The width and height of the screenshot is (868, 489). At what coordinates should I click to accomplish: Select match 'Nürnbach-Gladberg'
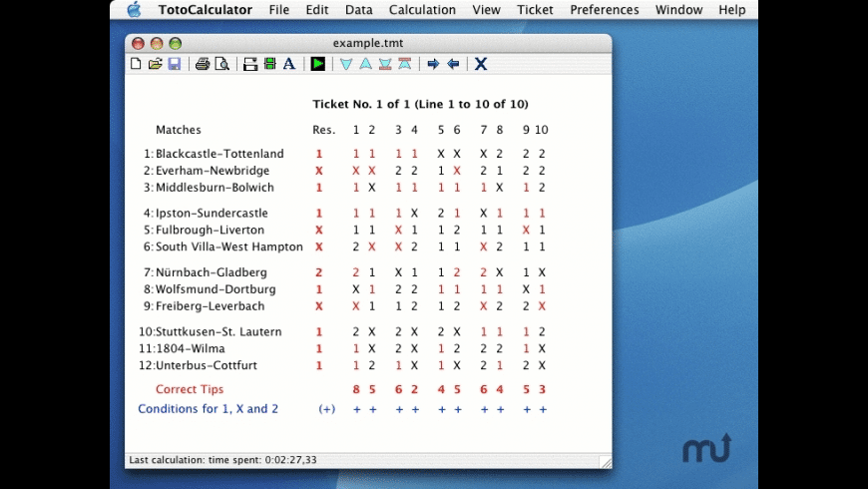pyautogui.click(x=211, y=272)
